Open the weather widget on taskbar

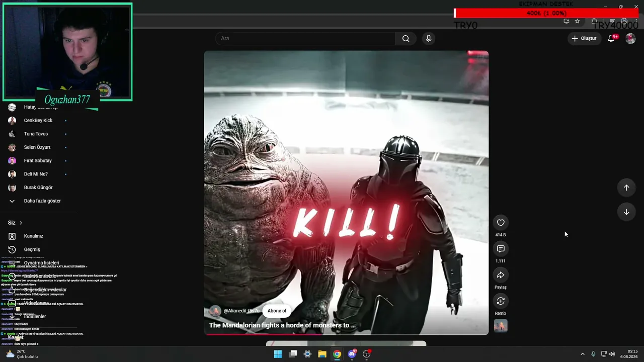21,354
